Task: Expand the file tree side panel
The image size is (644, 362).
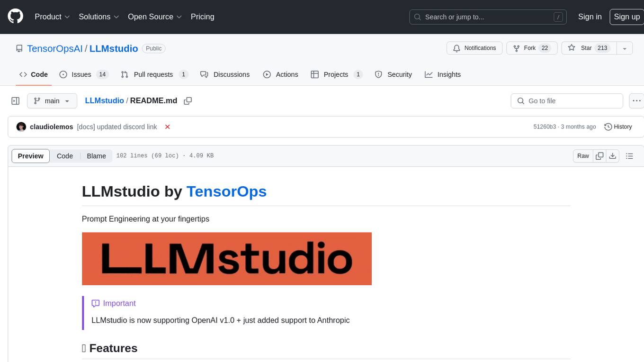Action: [15, 101]
